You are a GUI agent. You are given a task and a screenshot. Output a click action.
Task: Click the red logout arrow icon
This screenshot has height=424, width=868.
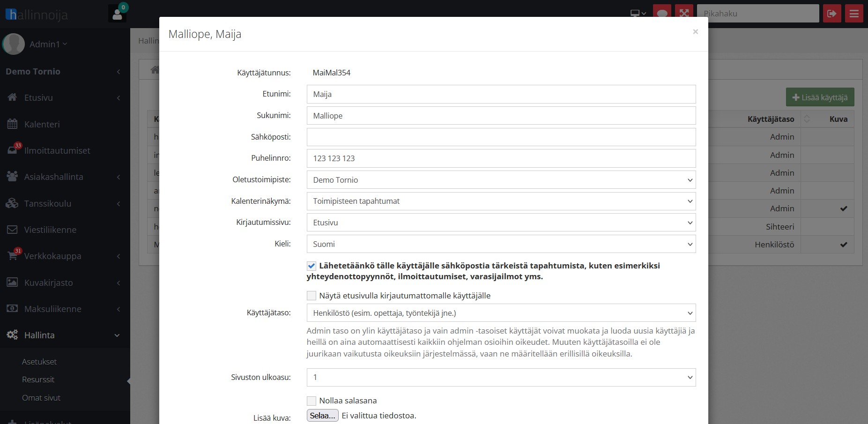pos(832,14)
